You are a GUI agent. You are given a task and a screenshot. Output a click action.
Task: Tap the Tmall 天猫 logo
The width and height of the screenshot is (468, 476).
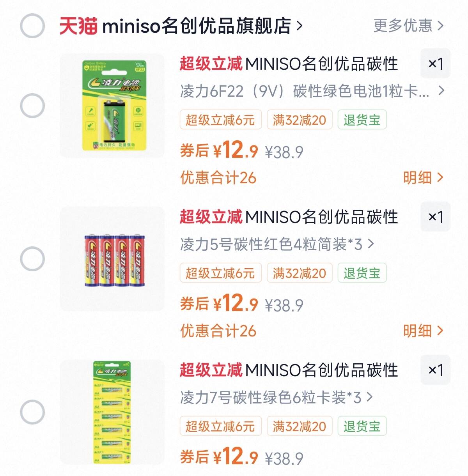click(x=78, y=26)
